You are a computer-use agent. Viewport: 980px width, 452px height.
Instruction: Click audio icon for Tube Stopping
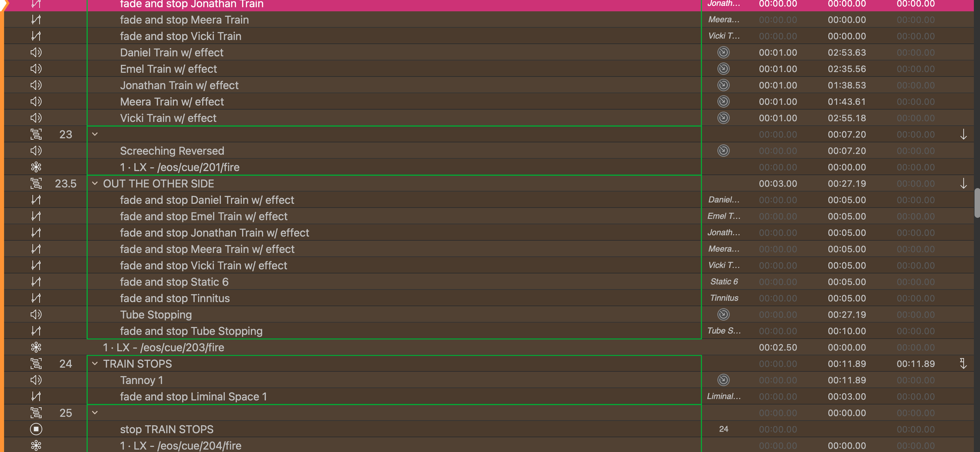(36, 315)
